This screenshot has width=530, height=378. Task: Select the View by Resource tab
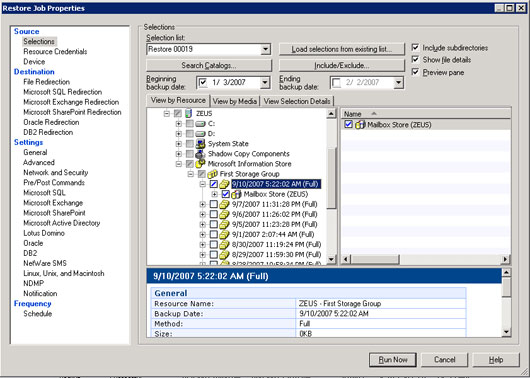coord(178,100)
